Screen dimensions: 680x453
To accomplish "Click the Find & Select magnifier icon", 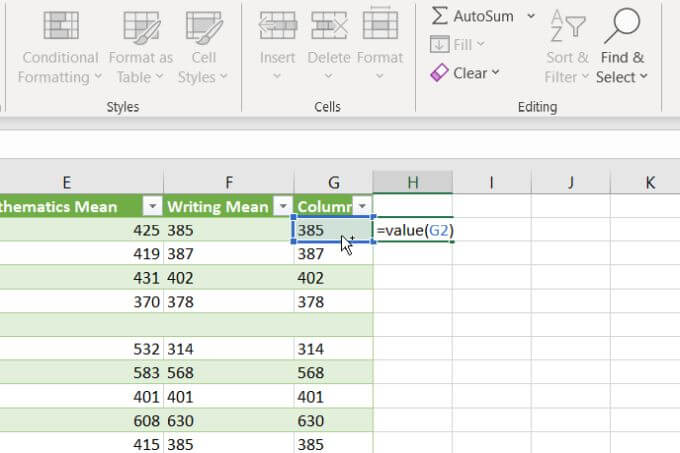I will coord(621,27).
